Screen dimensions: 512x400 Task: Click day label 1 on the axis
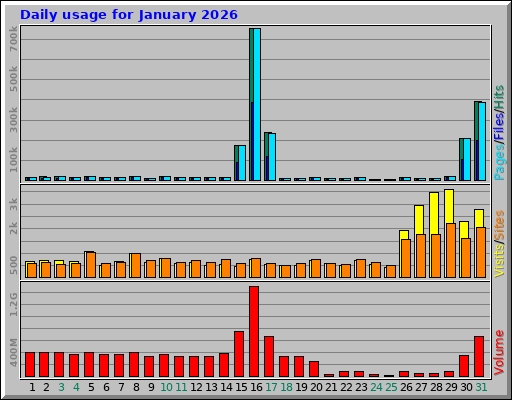click(x=32, y=387)
